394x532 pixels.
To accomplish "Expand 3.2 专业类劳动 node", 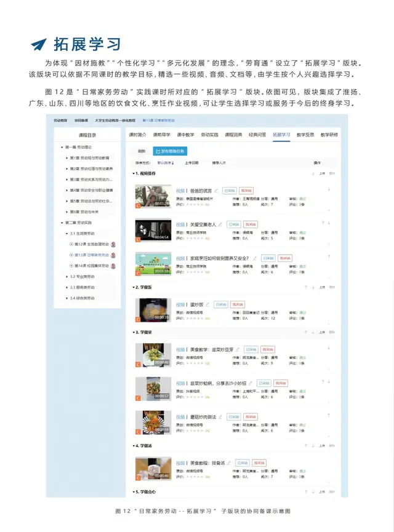I will [x=66, y=277].
